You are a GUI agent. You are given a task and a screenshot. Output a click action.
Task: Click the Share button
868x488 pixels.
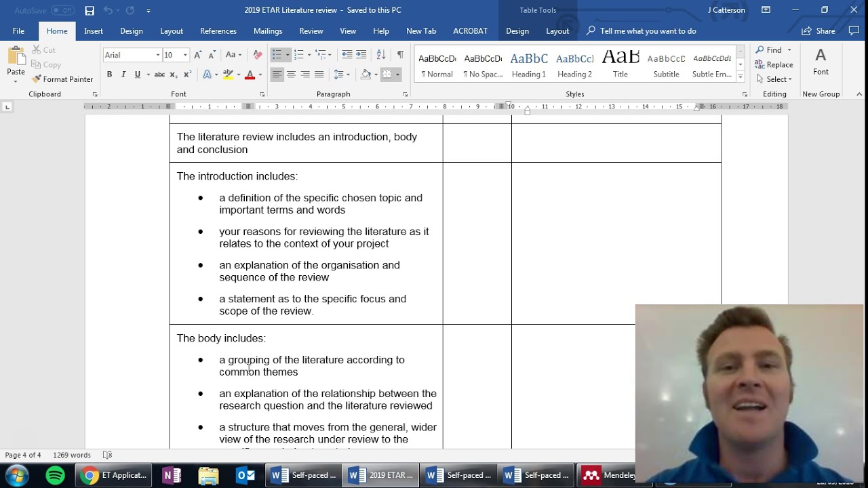point(818,31)
